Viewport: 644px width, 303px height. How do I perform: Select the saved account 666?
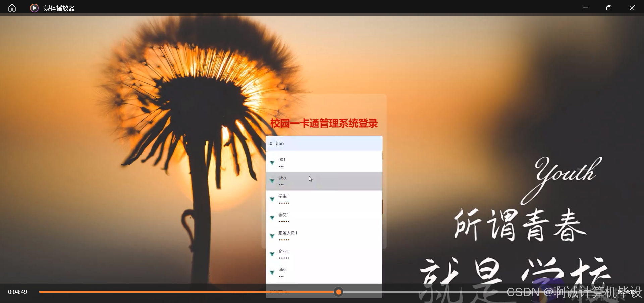(324, 273)
